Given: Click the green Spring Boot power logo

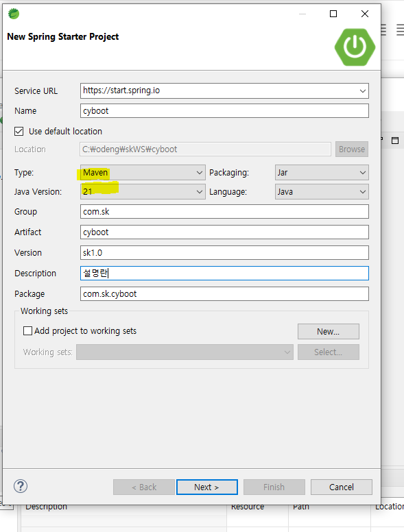Looking at the screenshot, I should click(x=355, y=47).
